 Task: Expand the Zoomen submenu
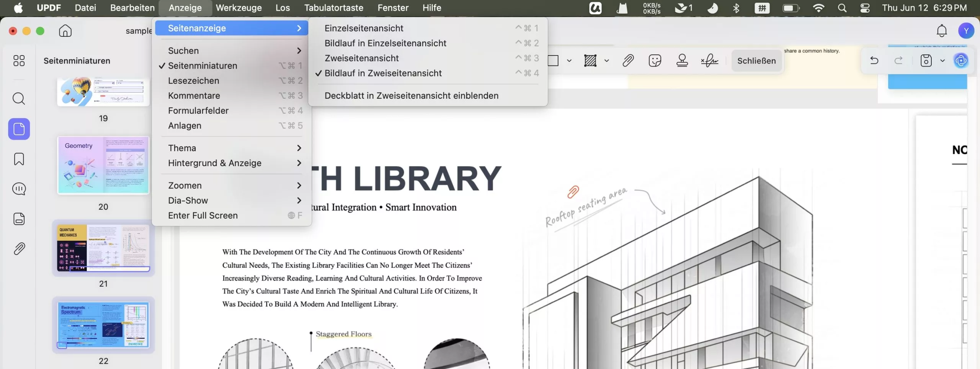(x=232, y=186)
